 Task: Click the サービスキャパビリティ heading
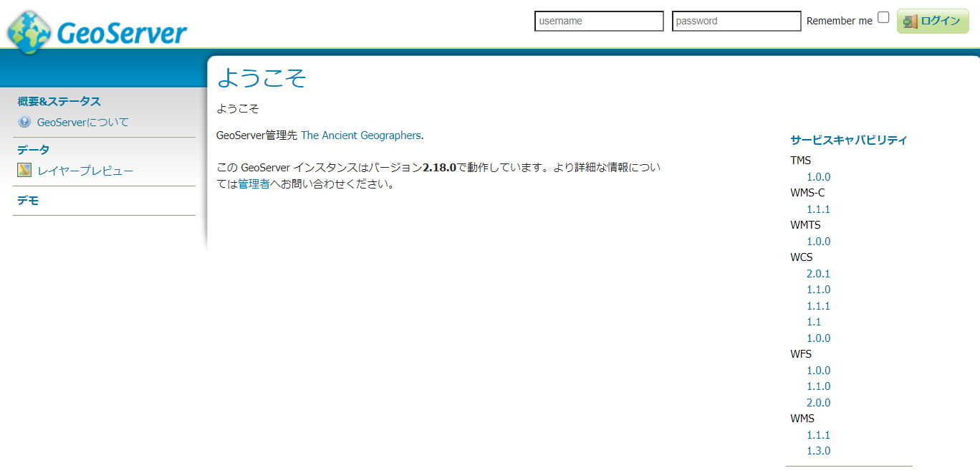point(849,140)
